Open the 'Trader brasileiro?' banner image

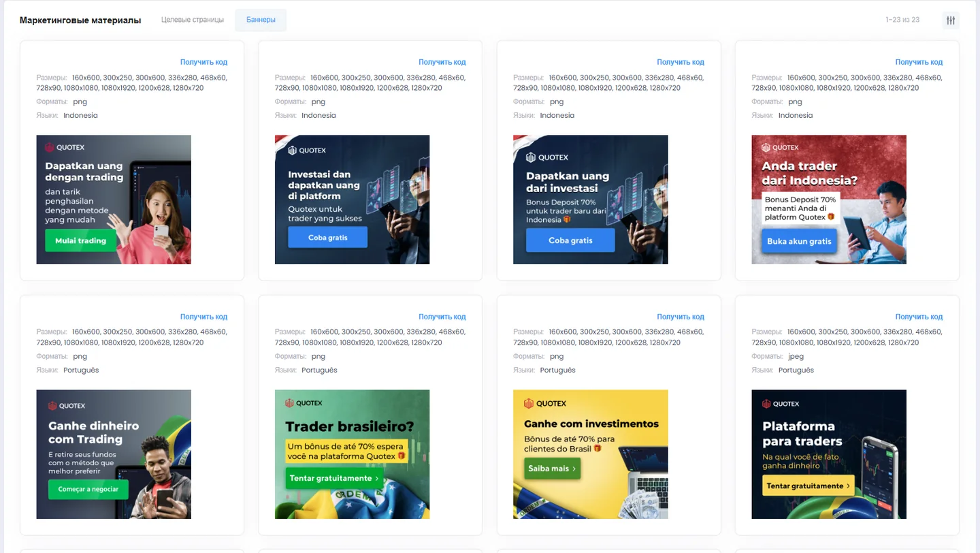pyautogui.click(x=352, y=454)
